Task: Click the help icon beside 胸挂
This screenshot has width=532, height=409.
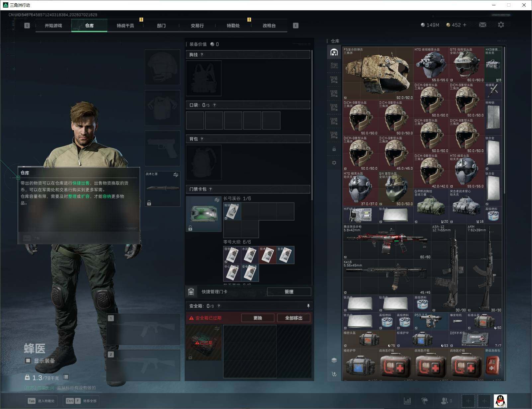Action: (x=202, y=55)
